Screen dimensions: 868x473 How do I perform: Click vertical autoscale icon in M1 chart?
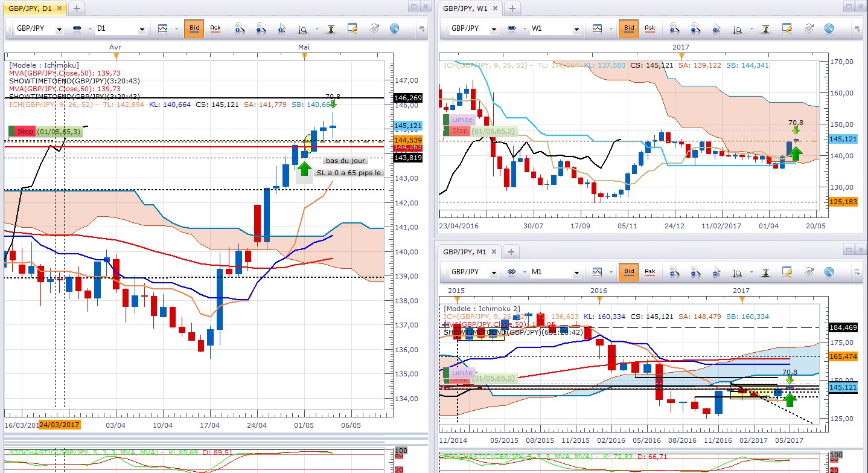point(765,272)
